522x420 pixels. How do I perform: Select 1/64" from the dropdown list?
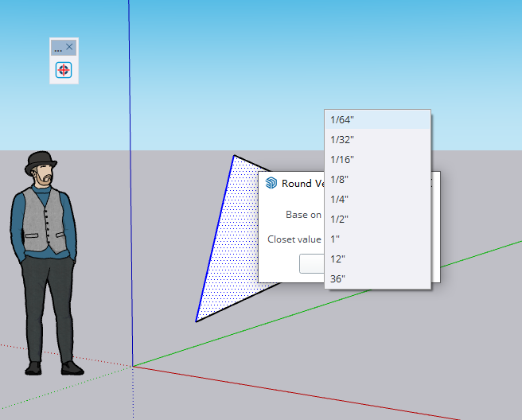coord(377,120)
